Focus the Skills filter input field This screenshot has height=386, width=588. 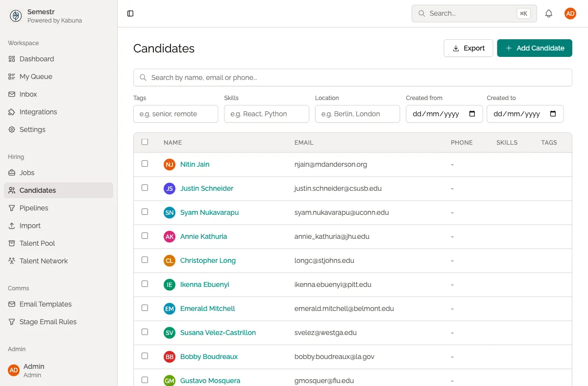(266, 114)
